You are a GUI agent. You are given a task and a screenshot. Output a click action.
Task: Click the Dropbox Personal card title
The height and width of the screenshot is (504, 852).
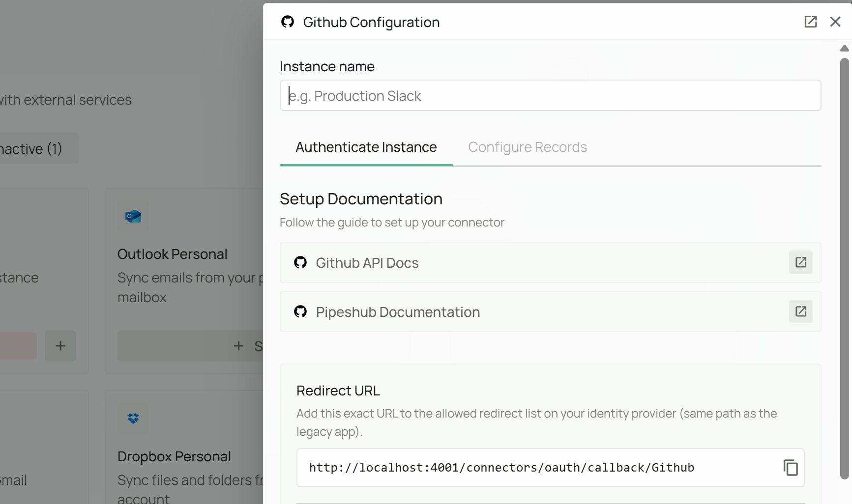(x=174, y=456)
